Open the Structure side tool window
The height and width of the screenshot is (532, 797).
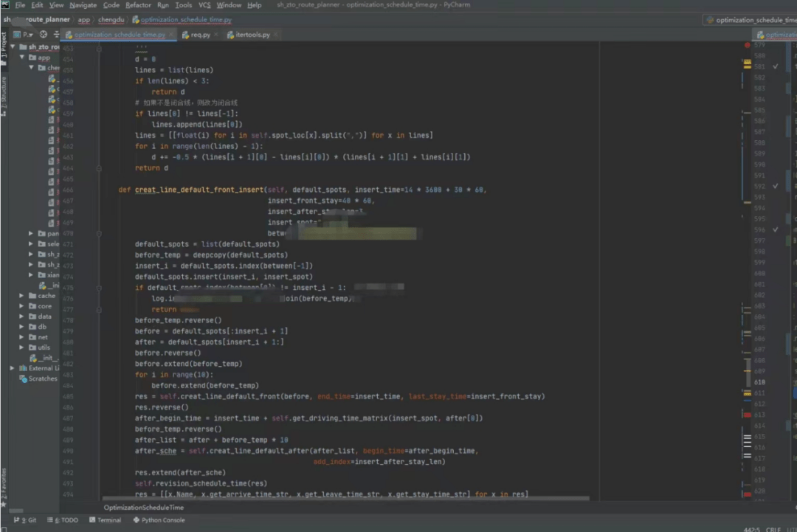[x=4, y=95]
